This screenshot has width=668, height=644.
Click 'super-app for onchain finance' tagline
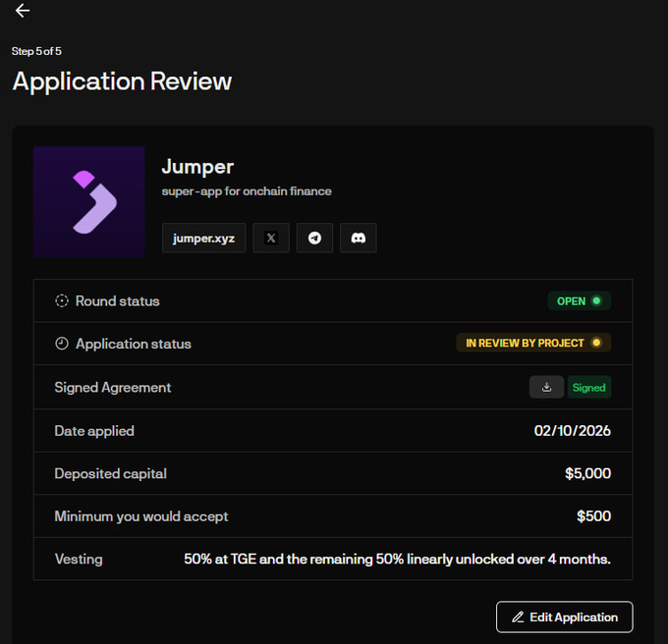[247, 191]
